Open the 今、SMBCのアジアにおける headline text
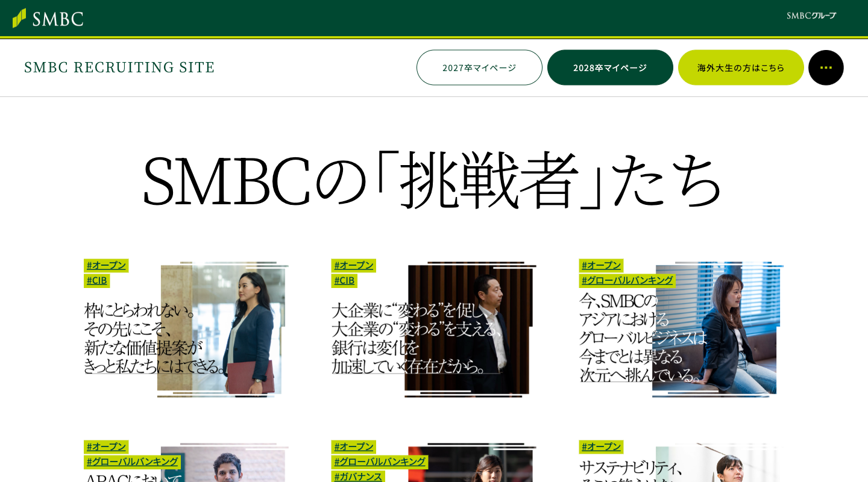This screenshot has width=868, height=482. tap(643, 338)
